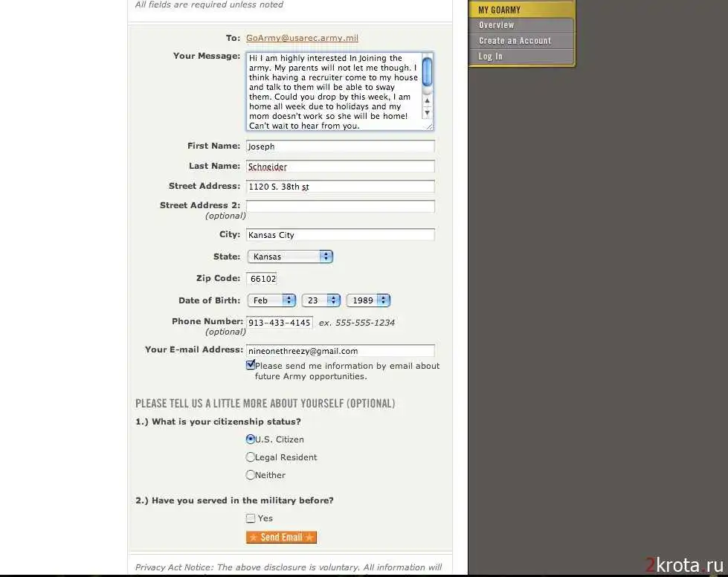
Task: Click the resize handle of message box
Action: point(429,126)
